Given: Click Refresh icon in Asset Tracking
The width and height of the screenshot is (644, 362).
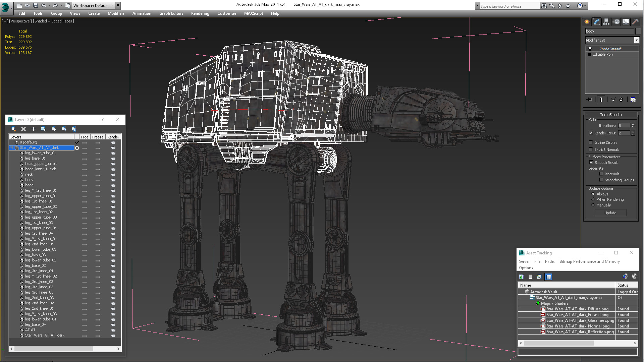Looking at the screenshot, I should click(521, 277).
